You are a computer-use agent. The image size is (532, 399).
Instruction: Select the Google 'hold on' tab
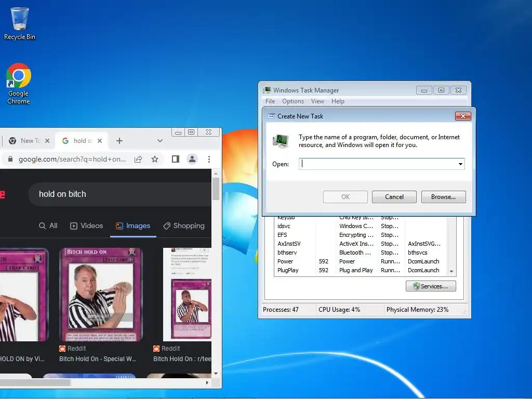[82, 141]
